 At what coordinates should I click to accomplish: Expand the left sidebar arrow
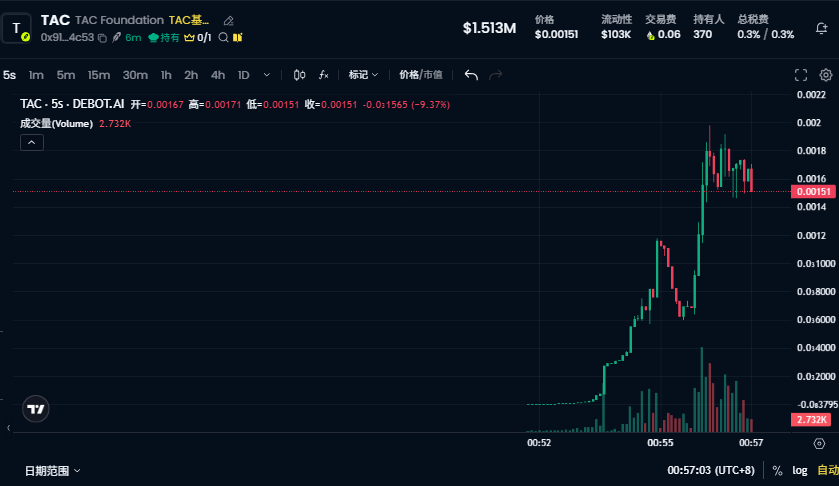9,428
